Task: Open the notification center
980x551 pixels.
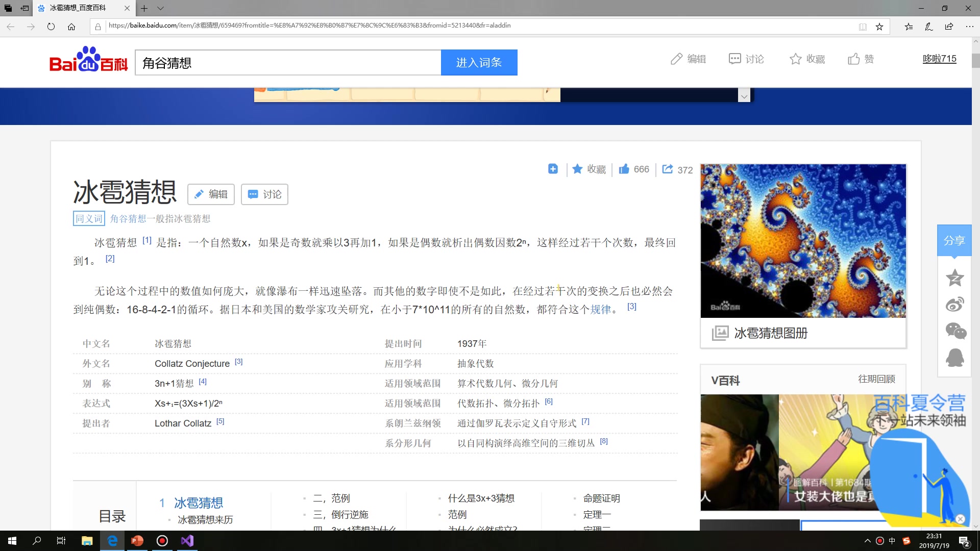Action: click(964, 541)
